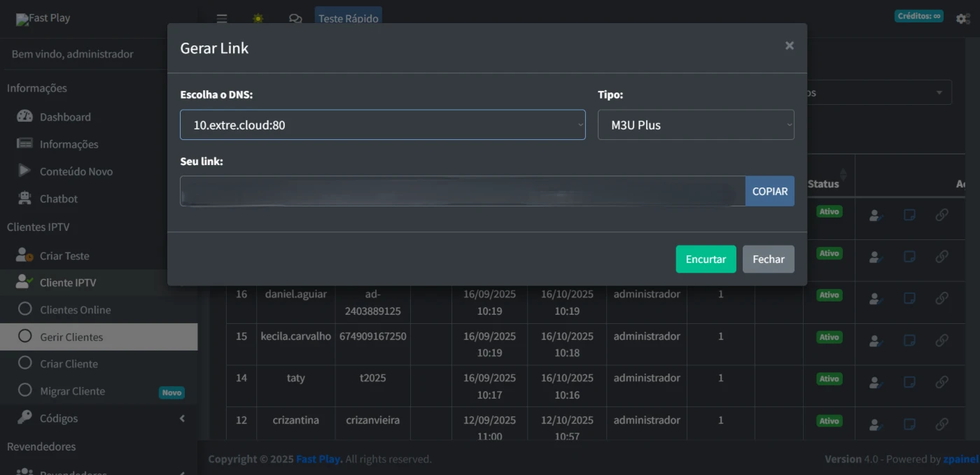Image resolution: width=980 pixels, height=475 pixels.
Task: Open the settings gears icon in the top bar
Action: (x=962, y=19)
